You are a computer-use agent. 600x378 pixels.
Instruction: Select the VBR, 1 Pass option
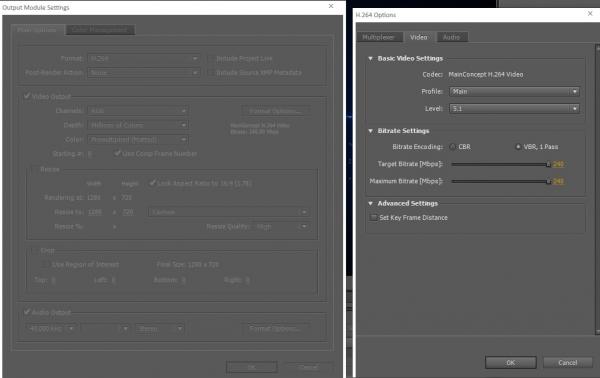click(518, 147)
